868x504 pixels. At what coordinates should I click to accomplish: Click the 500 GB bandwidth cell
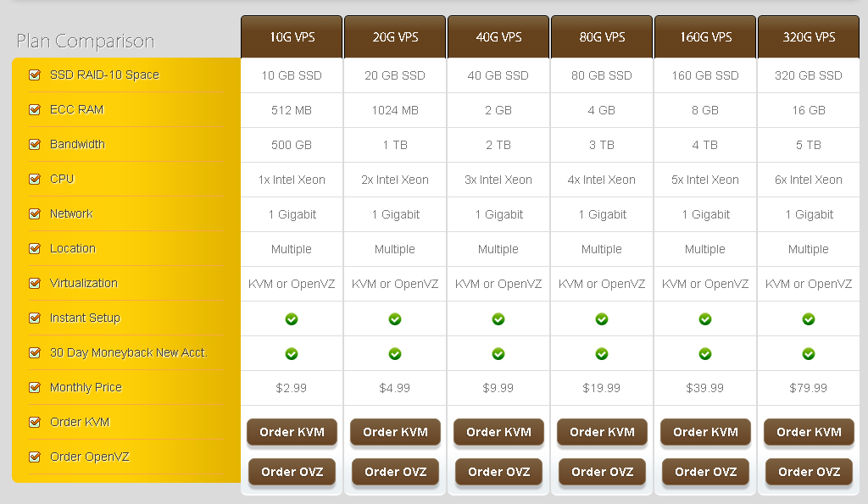click(x=292, y=145)
